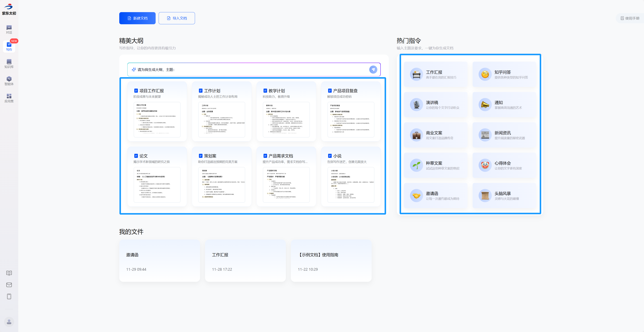Choose the 演讲稿 speech command card
644x332 pixels.
436,105
